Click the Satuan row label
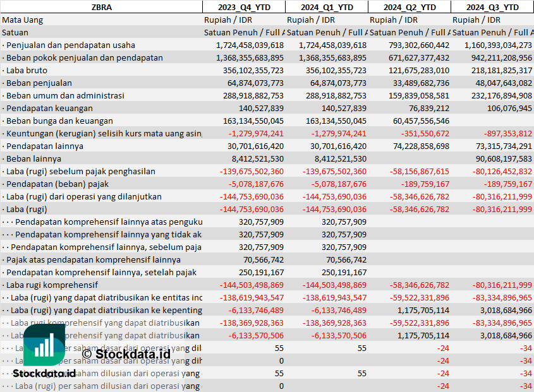 (15, 33)
